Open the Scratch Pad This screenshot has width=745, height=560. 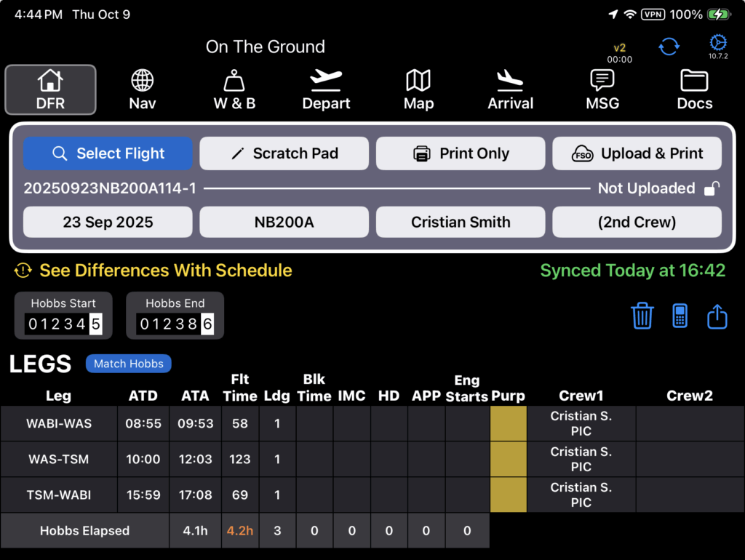click(284, 153)
